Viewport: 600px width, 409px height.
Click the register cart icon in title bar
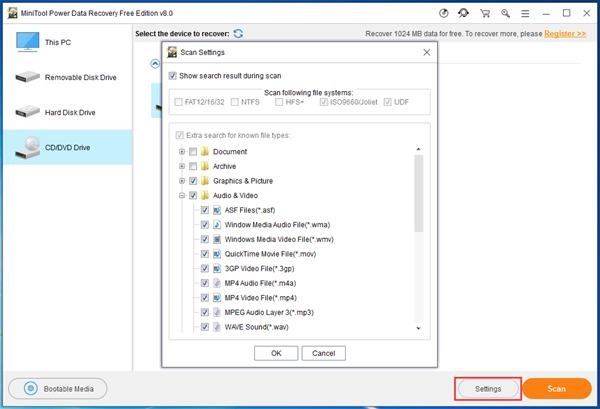(485, 13)
